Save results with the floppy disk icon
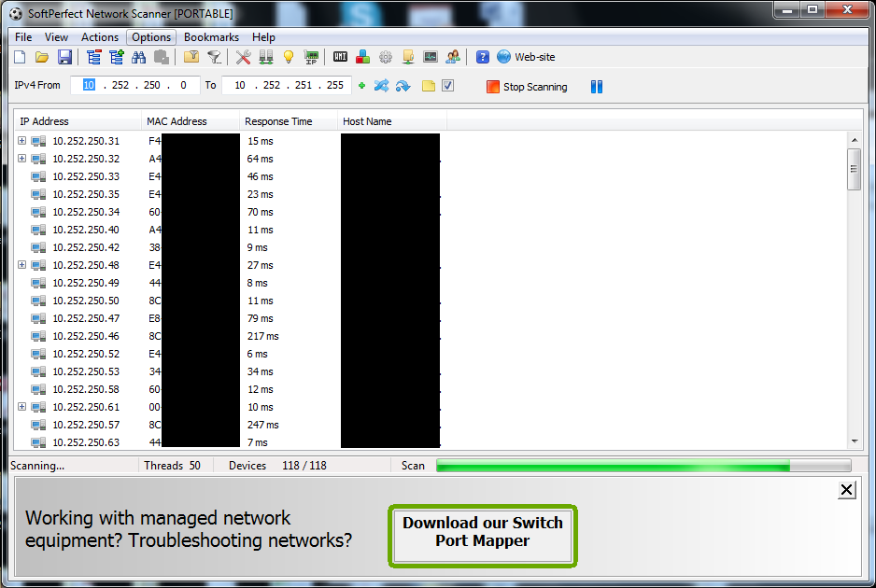This screenshot has height=588, width=876. (64, 57)
